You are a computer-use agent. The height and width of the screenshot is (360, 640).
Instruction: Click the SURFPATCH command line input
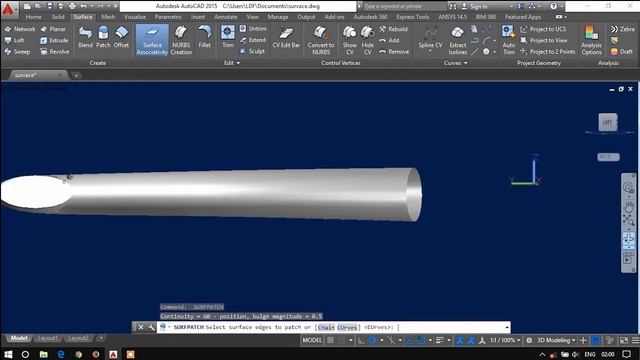click(x=333, y=327)
